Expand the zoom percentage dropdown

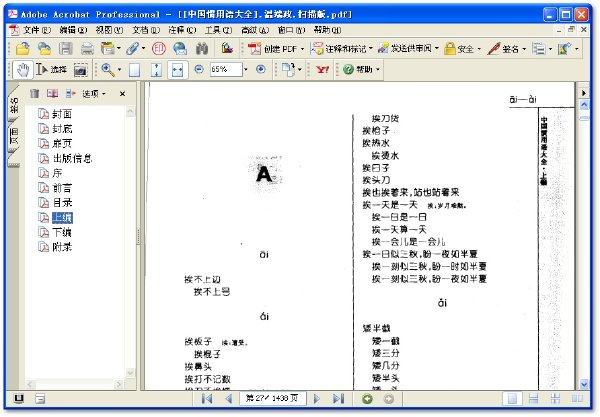[x=246, y=70]
